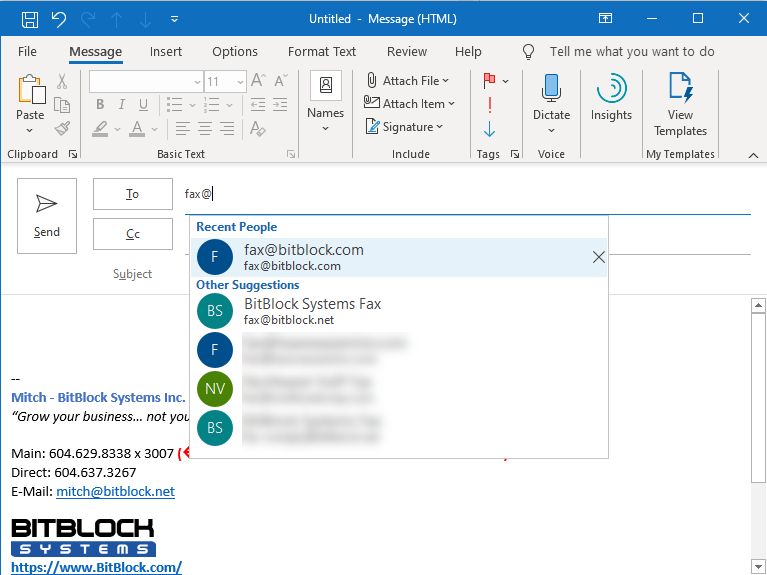The image size is (767, 575).
Task: Select the BitBlock Systems Fax suggestion
Action: [x=399, y=311]
